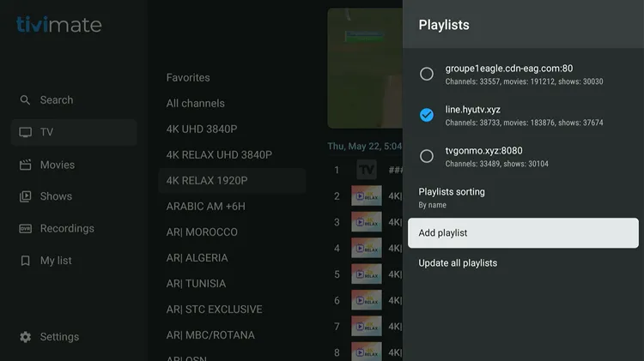Viewport: 644px width, 361px height.
Task: Click the Settings gear icon
Action: (25, 337)
